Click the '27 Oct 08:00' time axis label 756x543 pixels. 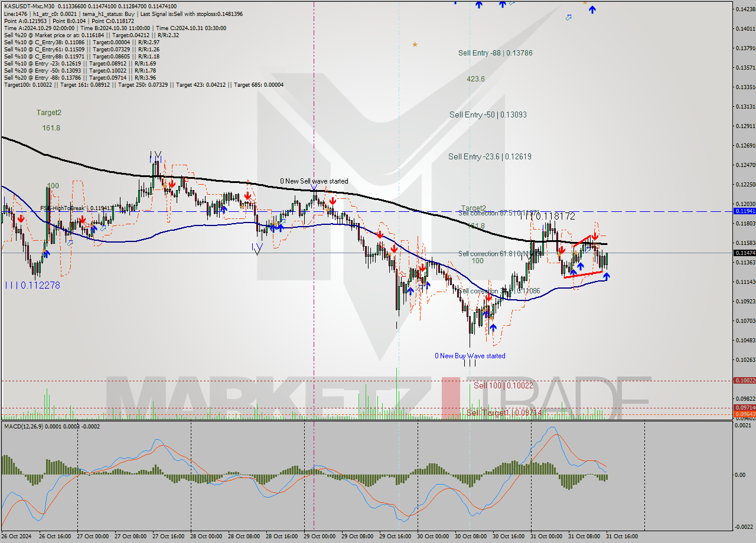[131, 537]
